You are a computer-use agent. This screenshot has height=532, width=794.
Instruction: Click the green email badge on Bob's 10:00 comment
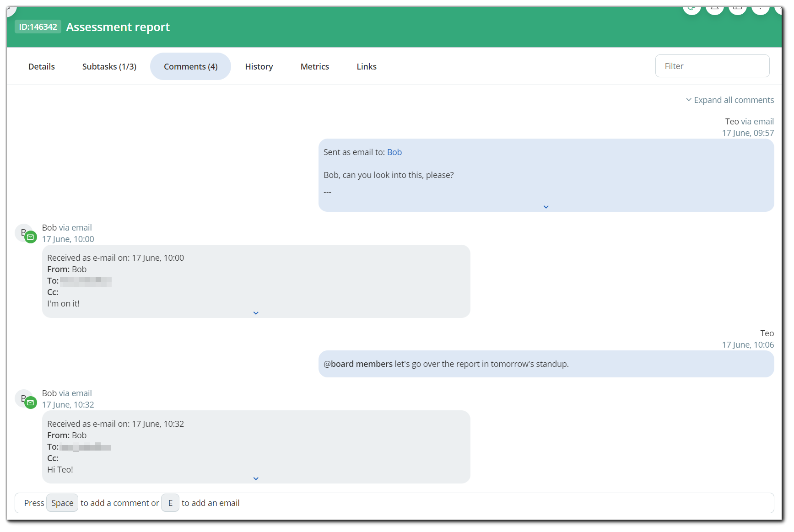30,237
